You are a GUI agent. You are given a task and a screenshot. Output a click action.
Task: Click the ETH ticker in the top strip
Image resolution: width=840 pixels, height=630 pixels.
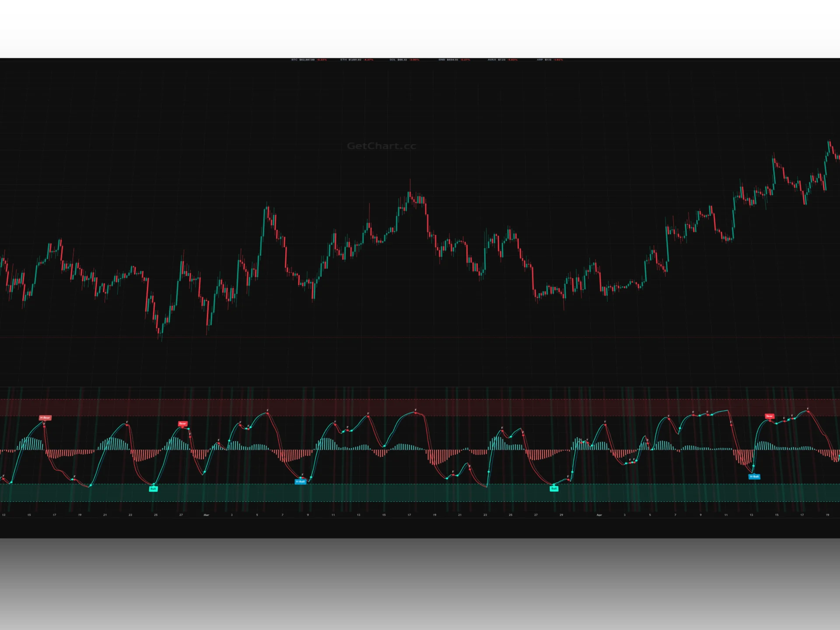point(357,59)
